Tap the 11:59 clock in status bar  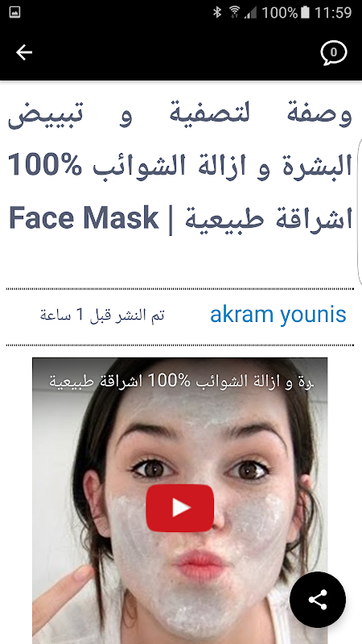[x=333, y=12]
